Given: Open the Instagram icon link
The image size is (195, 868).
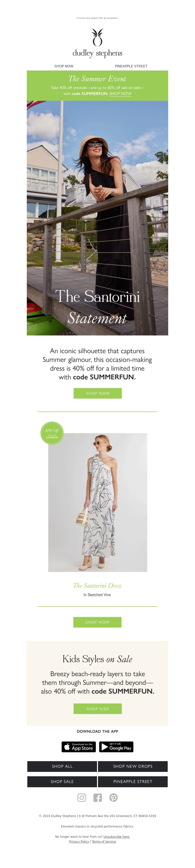Looking at the screenshot, I should coord(81,797).
